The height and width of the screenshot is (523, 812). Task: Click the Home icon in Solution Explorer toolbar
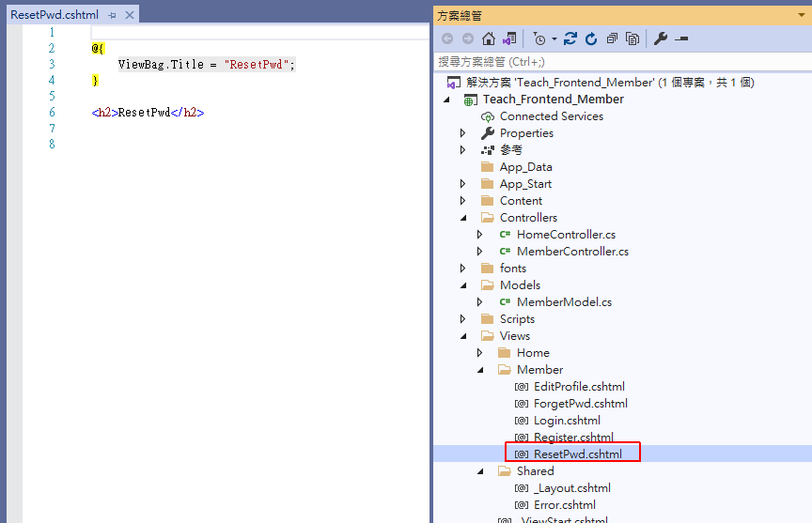tap(488, 38)
